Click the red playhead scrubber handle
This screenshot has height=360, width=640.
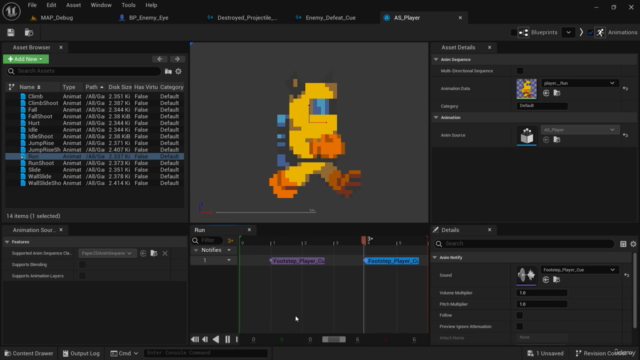[364, 240]
